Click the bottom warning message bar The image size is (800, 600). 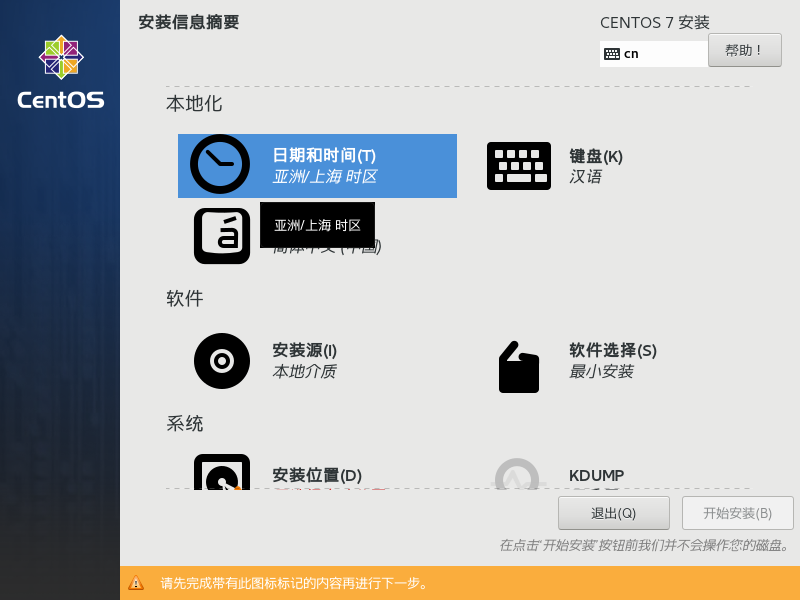coord(400,582)
